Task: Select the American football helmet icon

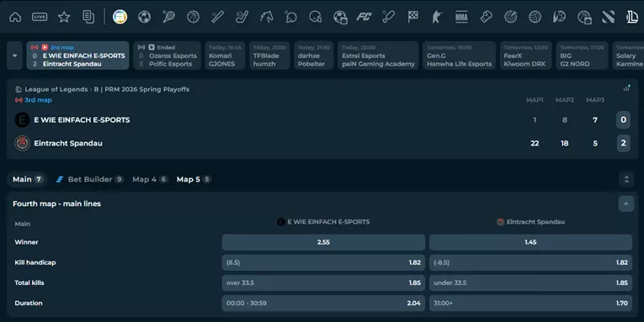Action: [316, 17]
